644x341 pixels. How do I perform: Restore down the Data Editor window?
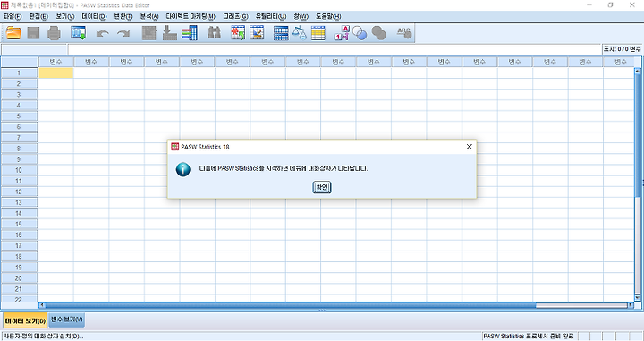pyautogui.click(x=610, y=5)
